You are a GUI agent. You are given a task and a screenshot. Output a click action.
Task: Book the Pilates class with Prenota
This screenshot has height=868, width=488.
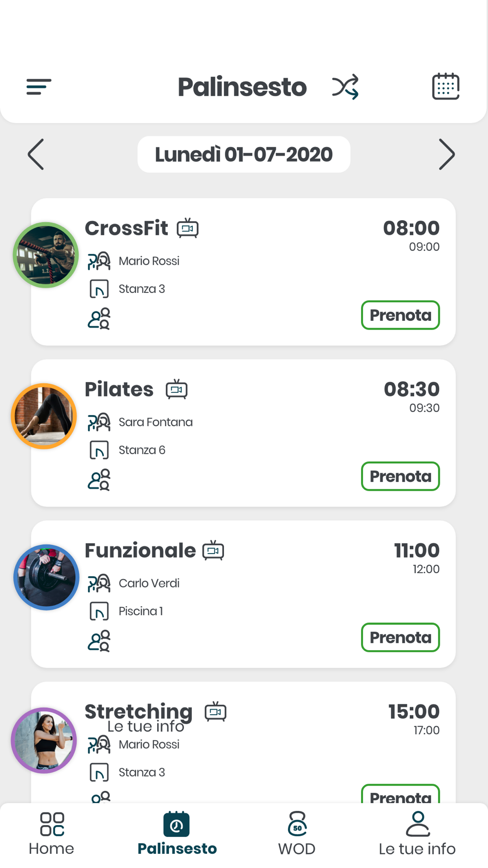pos(401,476)
